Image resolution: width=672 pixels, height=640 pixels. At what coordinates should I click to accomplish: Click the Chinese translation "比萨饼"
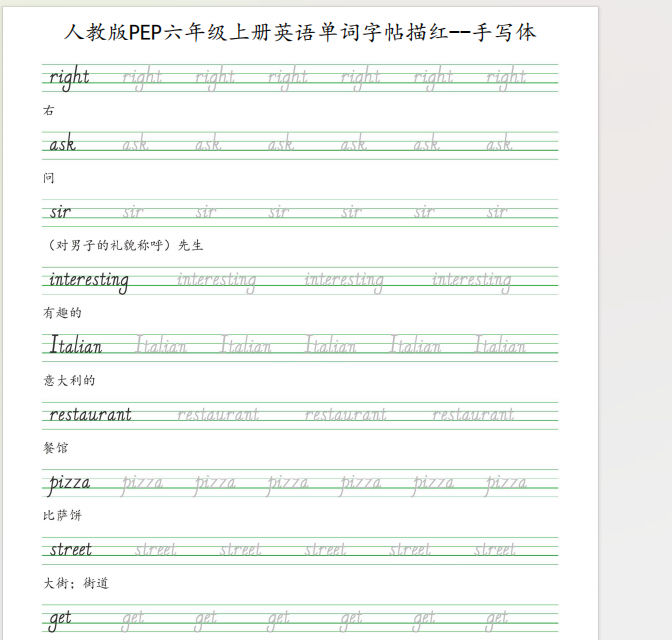62,516
